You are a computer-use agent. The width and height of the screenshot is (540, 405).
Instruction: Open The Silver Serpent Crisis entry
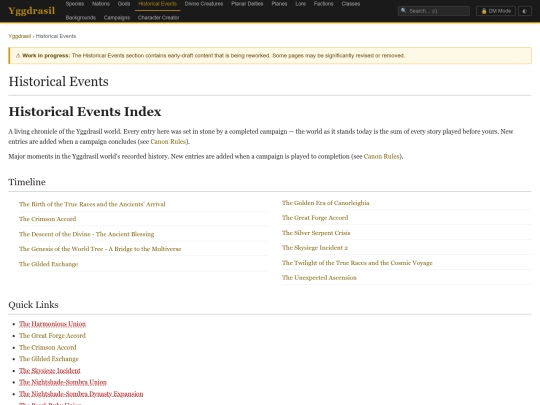pyautogui.click(x=316, y=233)
